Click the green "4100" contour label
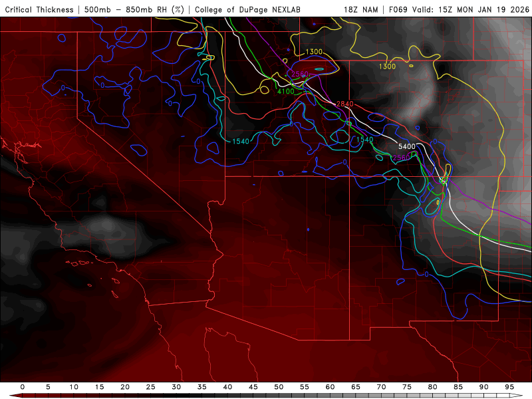Viewport: 532px width, 399px height. click(x=286, y=91)
